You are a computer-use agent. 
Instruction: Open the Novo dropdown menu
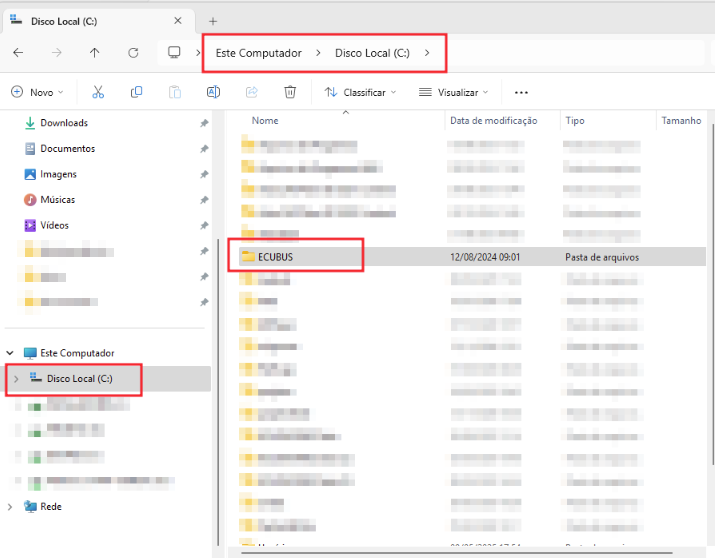[x=37, y=92]
